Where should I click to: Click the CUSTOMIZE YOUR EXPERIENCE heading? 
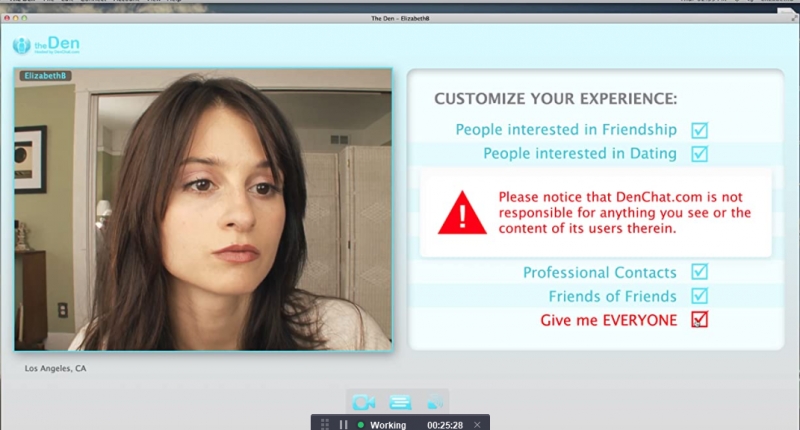pyautogui.click(x=556, y=98)
